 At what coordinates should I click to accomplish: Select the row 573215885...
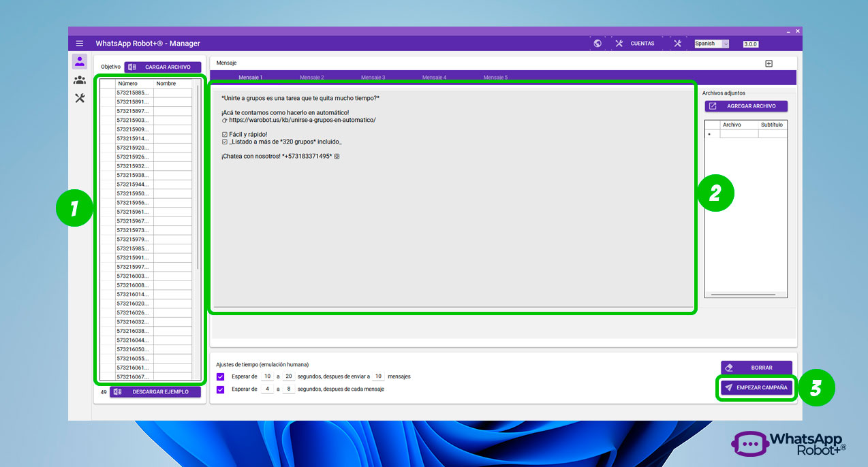point(146,93)
